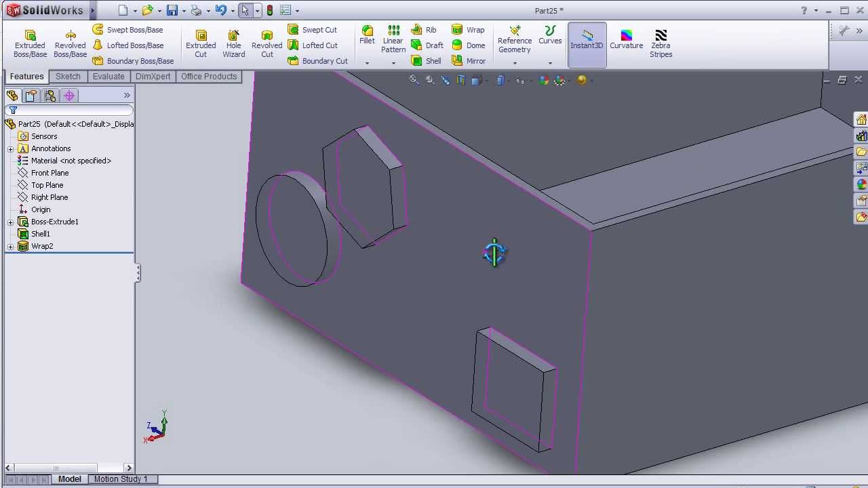Open the FeatureManager design tree tab
The height and width of the screenshot is (488, 868).
tap(12, 96)
